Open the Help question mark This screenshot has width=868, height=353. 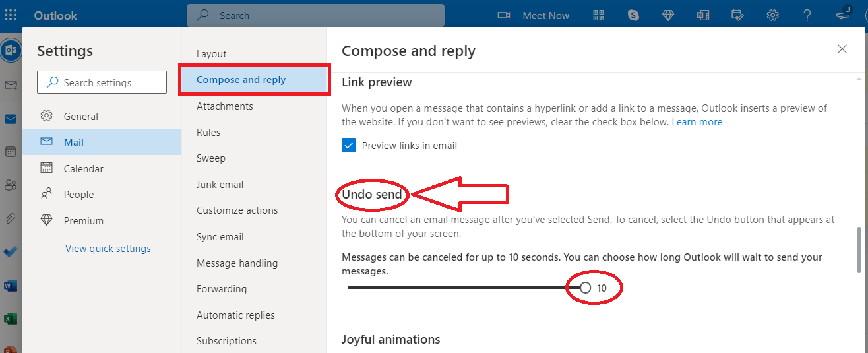click(807, 15)
